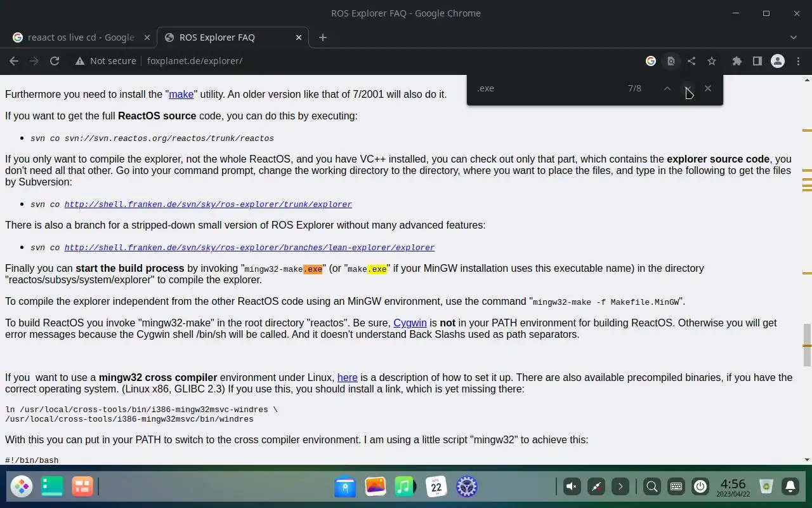Open the notifications bell icon
Screen dimensions: 812x508
coord(790,487)
